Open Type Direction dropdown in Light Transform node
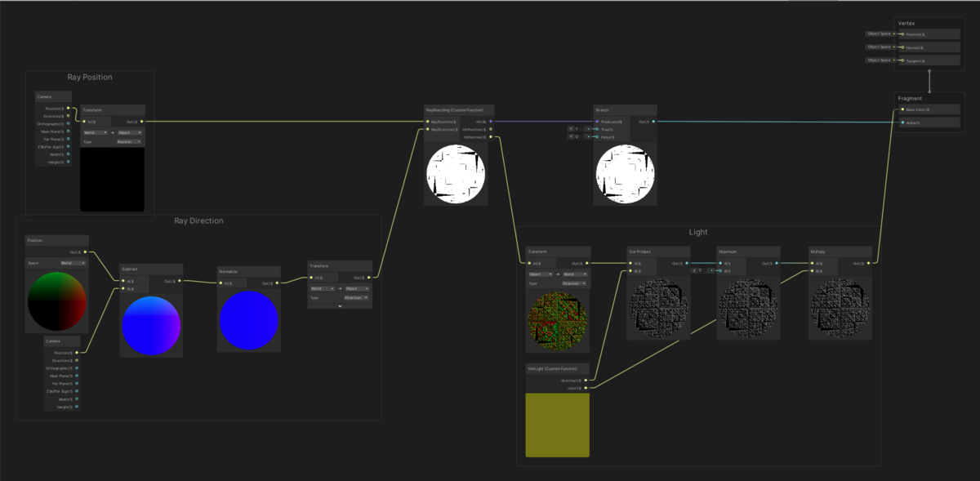980x481 pixels. [573, 283]
